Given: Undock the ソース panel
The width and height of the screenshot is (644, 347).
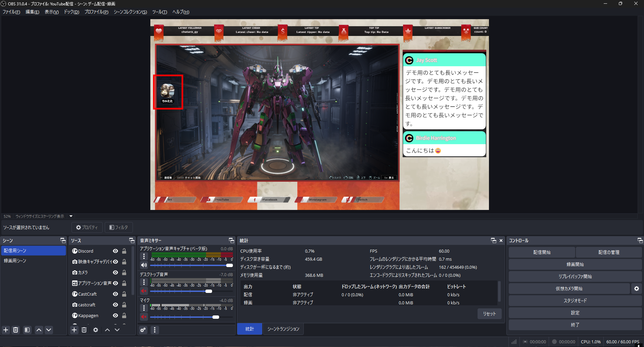Looking at the screenshot, I should (x=132, y=241).
